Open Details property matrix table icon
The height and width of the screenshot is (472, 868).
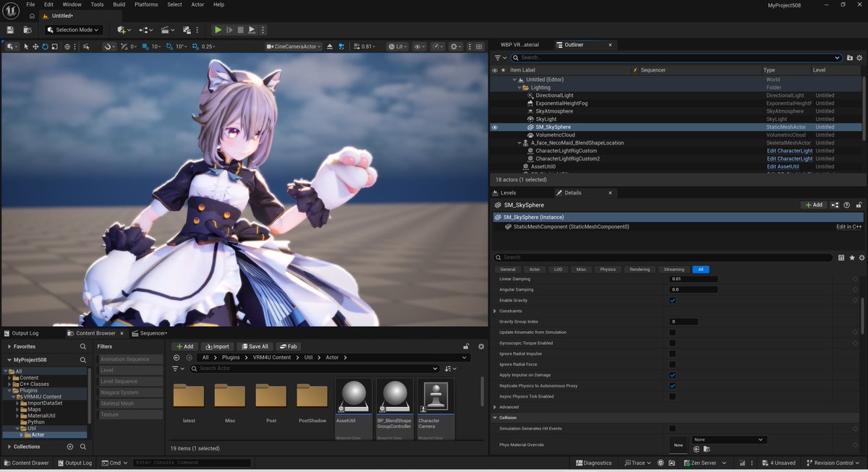841,257
